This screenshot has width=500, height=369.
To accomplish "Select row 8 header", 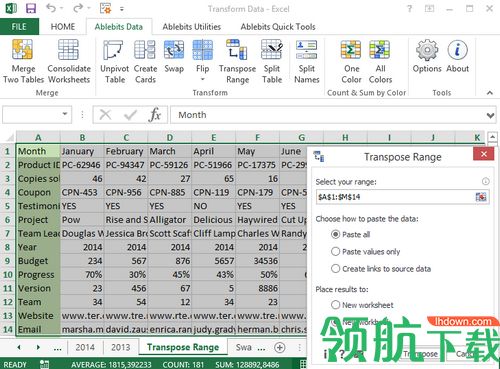I will click(x=7, y=247).
